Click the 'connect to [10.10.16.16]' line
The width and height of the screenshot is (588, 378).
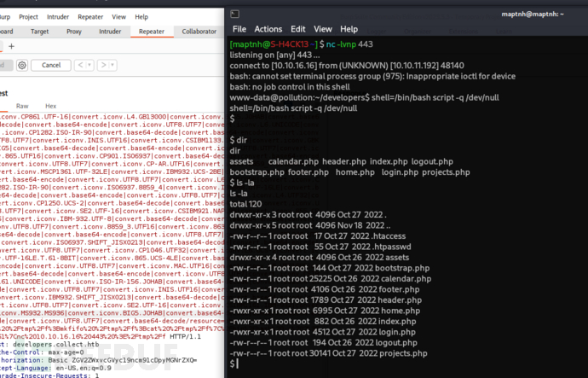[347, 66]
